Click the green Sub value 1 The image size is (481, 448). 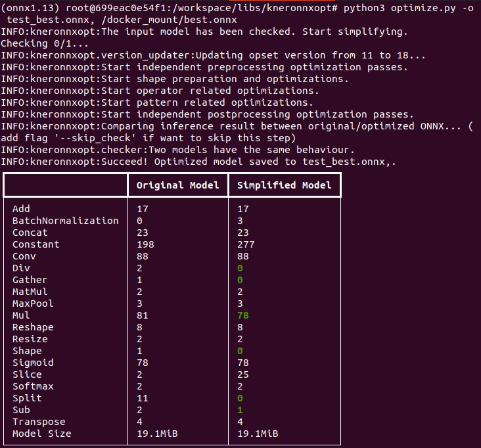point(239,410)
